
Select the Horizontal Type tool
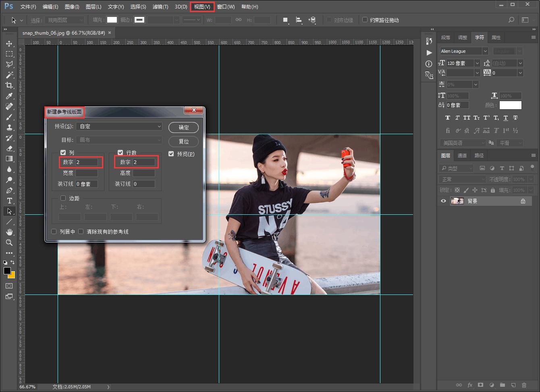click(x=9, y=201)
